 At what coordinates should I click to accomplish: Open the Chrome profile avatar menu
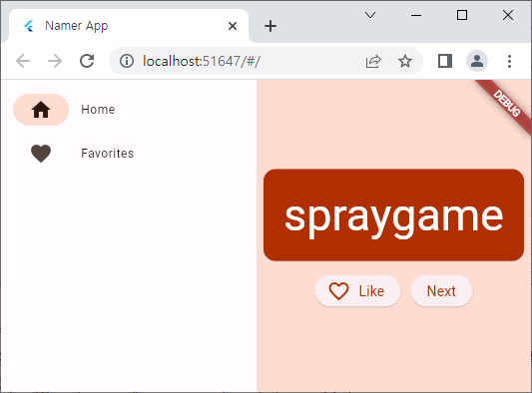point(477,62)
